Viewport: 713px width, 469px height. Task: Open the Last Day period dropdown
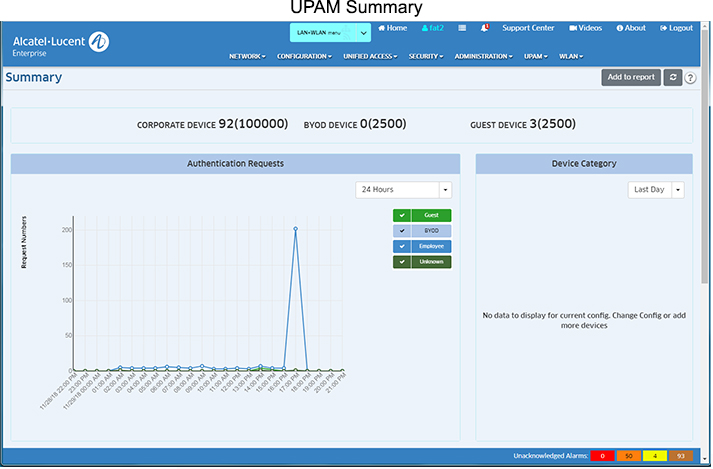tap(656, 190)
